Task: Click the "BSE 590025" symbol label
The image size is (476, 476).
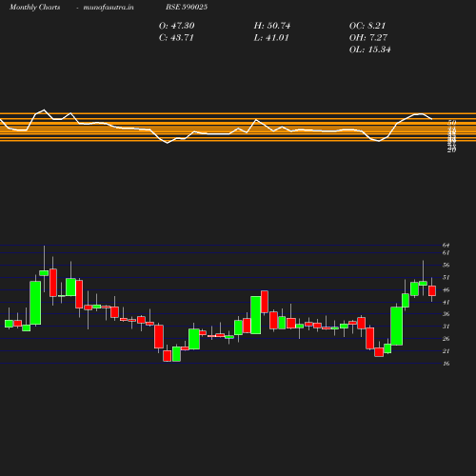Action: pyautogui.click(x=187, y=7)
